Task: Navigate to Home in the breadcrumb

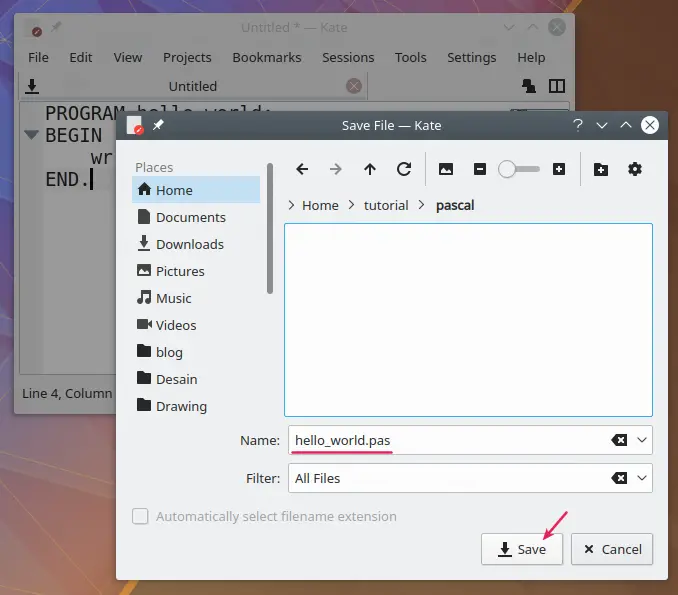Action: pos(320,205)
